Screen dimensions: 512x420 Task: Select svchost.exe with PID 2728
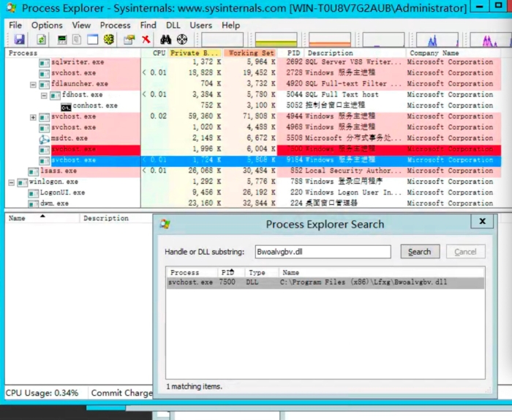(253, 72)
